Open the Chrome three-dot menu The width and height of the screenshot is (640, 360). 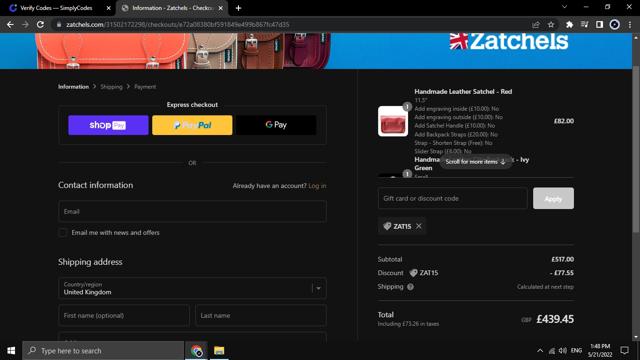pos(630,24)
